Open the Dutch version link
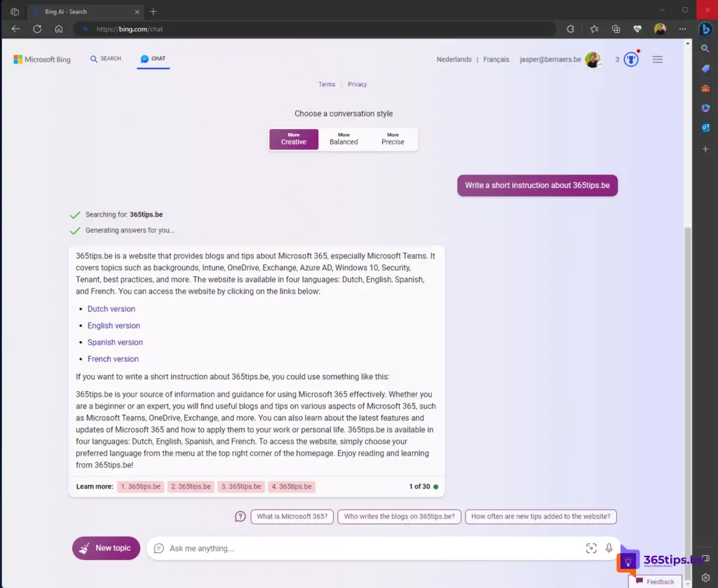 pyautogui.click(x=111, y=309)
